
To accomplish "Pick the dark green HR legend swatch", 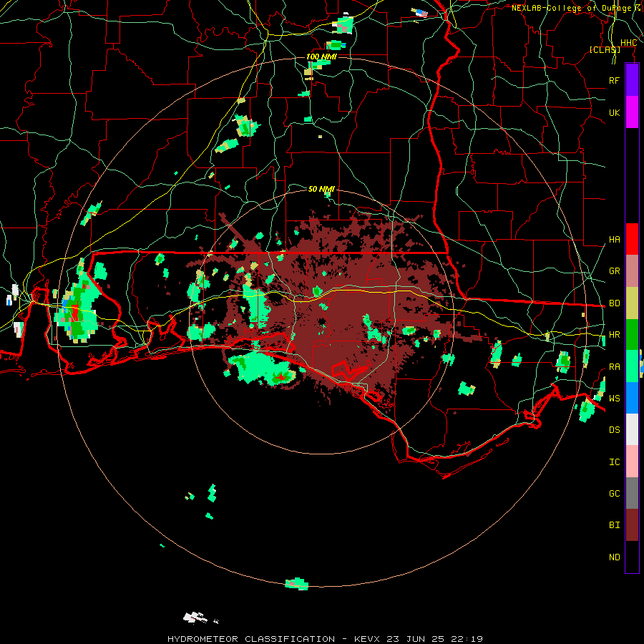I will point(632,335).
